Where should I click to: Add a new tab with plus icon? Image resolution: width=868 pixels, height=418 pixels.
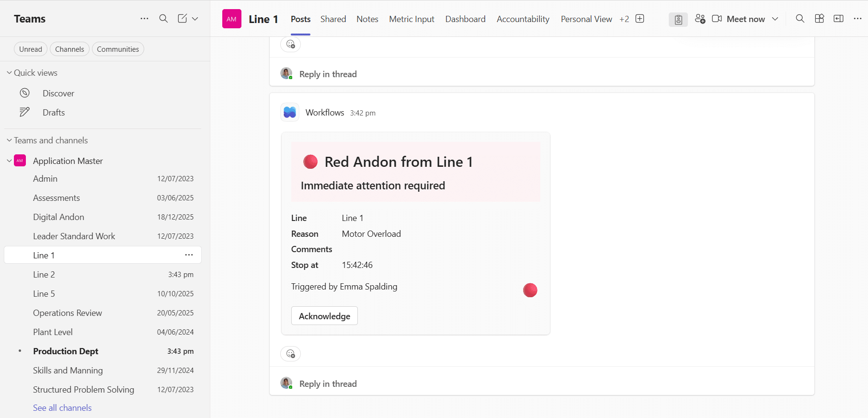click(x=640, y=19)
